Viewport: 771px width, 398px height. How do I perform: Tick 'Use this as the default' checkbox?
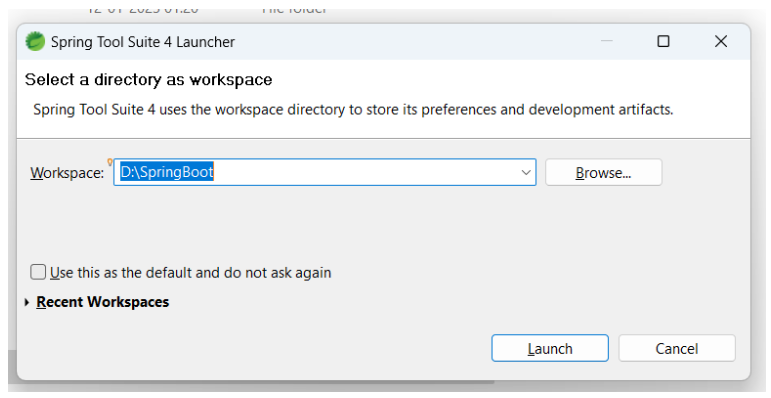[x=38, y=272]
